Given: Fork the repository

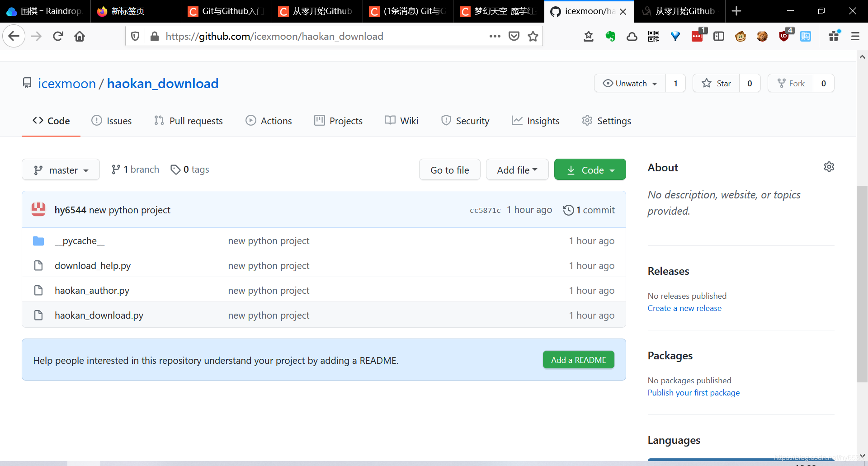Looking at the screenshot, I should 791,83.
